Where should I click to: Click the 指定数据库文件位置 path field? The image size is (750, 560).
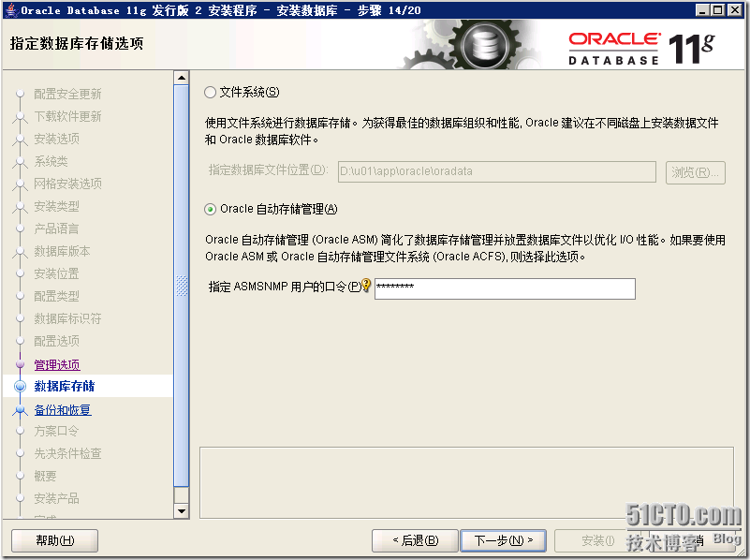point(496,171)
